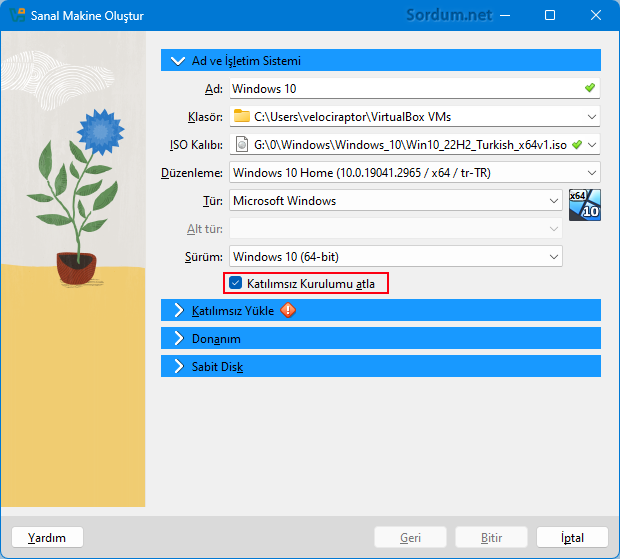Open the Klasör folder dropdown
Screen dimensions: 620x559
point(592,117)
